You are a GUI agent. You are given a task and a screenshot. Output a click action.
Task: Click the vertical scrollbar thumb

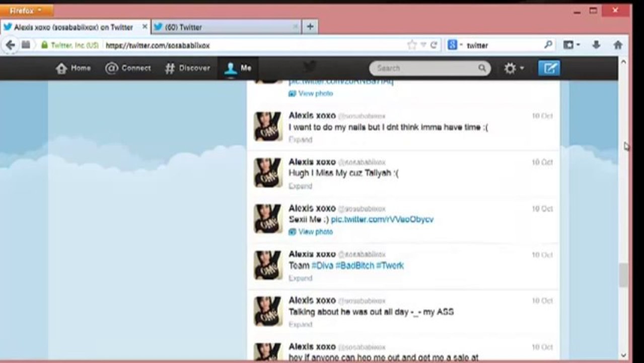click(623, 275)
